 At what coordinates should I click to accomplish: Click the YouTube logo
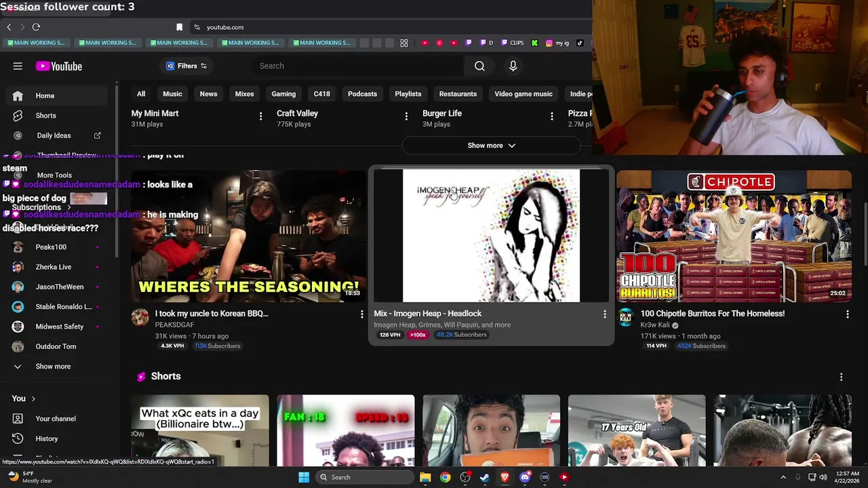point(59,66)
